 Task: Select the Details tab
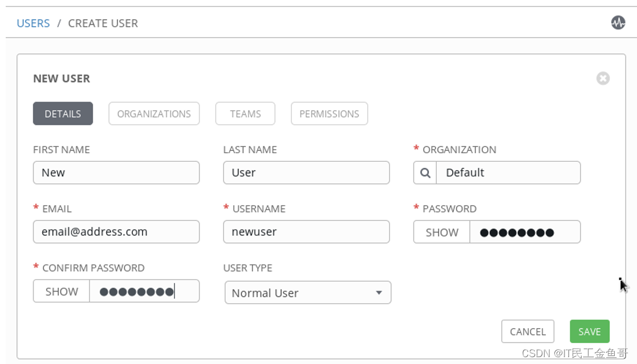pos(63,113)
